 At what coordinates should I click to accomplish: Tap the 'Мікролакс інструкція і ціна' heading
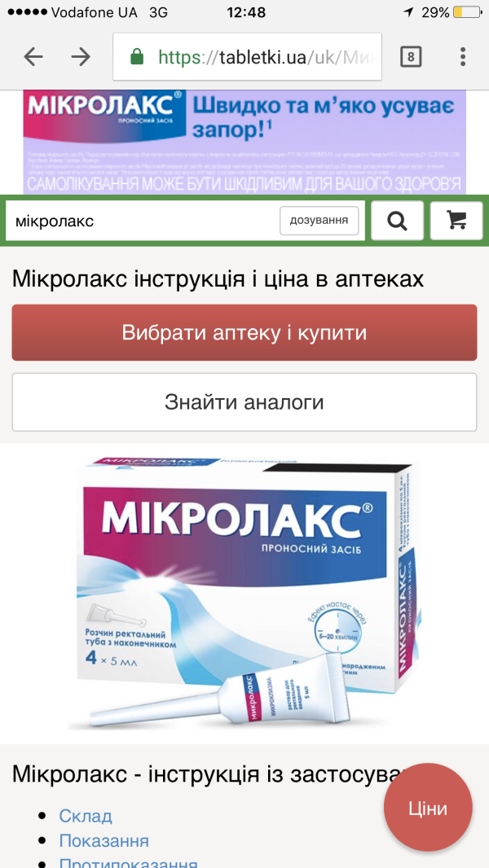tap(218, 279)
